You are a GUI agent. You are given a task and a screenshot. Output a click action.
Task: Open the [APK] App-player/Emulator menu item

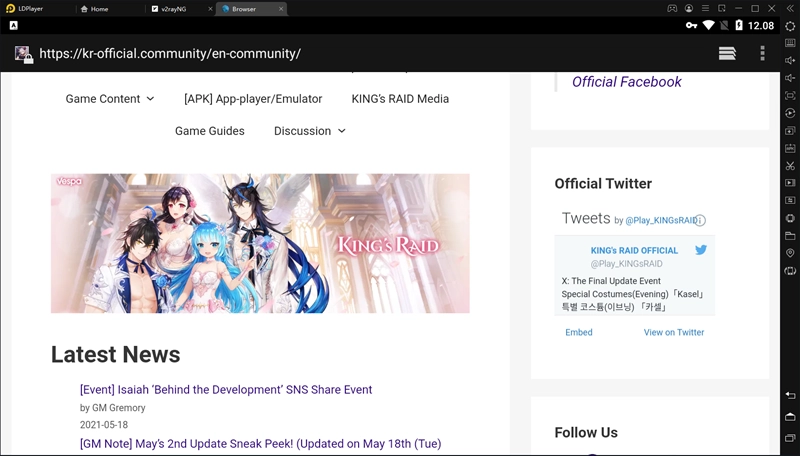click(253, 99)
